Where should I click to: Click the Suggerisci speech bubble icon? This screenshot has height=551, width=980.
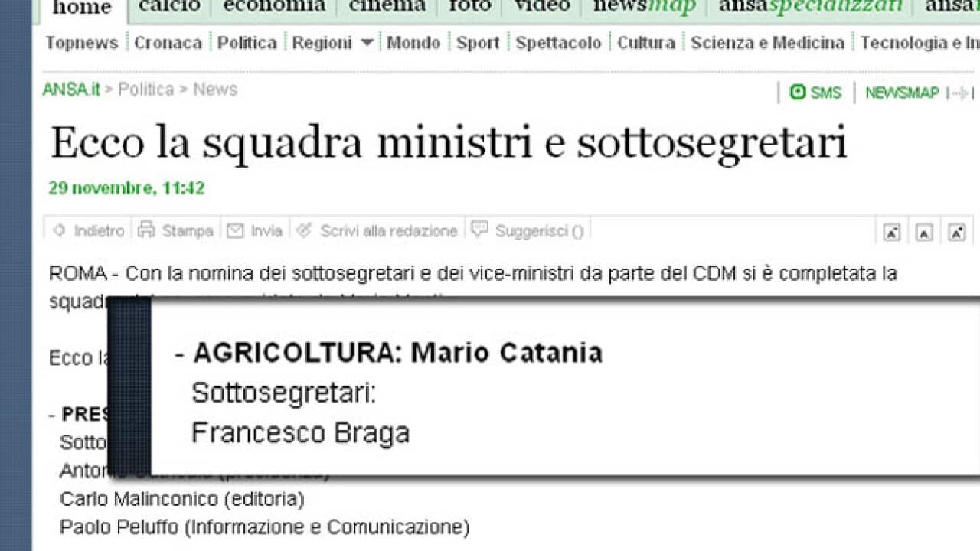point(479,229)
